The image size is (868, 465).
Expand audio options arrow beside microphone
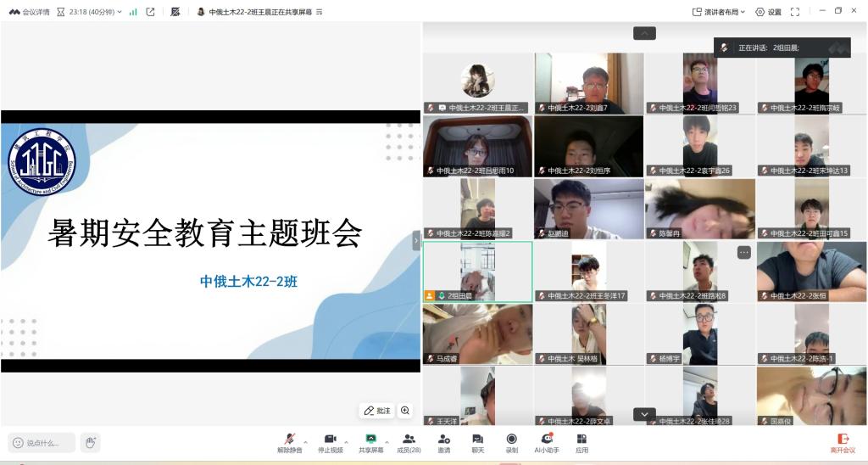[x=305, y=442]
